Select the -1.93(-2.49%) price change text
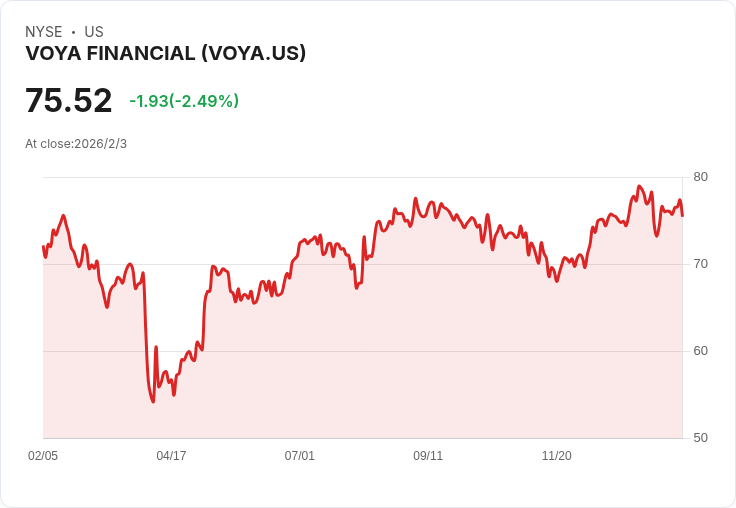This screenshot has width=736, height=508. pos(184,101)
